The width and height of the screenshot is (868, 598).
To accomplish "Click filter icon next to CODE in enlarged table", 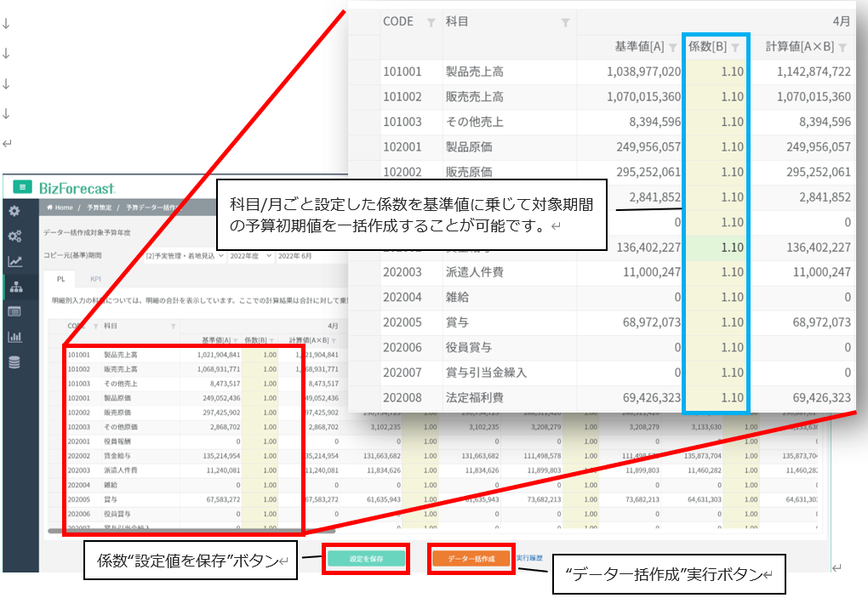I will coord(431,22).
